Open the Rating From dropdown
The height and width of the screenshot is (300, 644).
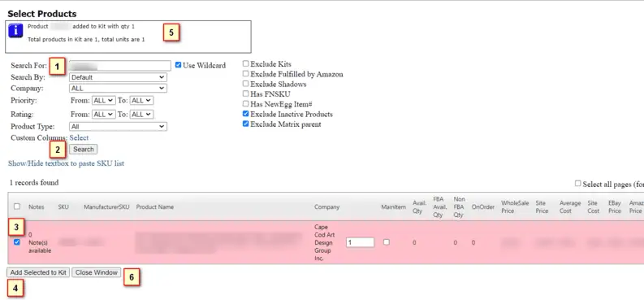(103, 115)
